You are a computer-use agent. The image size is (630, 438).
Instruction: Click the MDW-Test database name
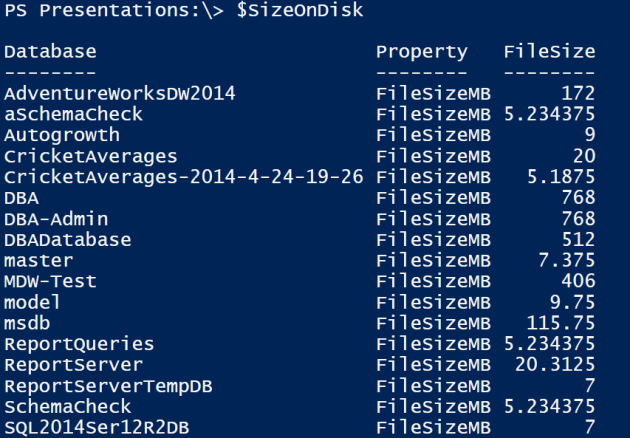pyautogui.click(x=50, y=281)
